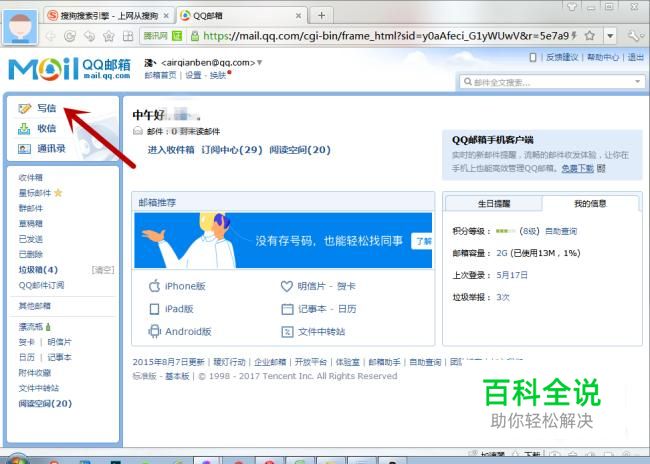Screen dimensions: 650x464
Task: Click the 了解 button on the banner
Action: [x=422, y=241]
